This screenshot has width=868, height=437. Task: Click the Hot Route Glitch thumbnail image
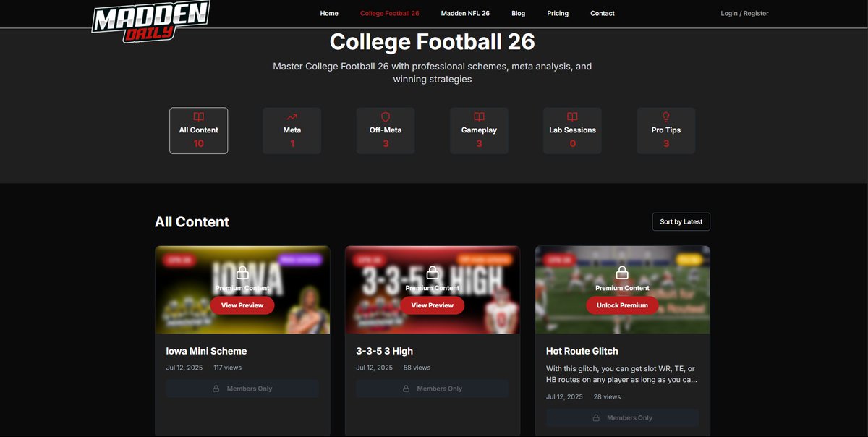tap(622, 289)
